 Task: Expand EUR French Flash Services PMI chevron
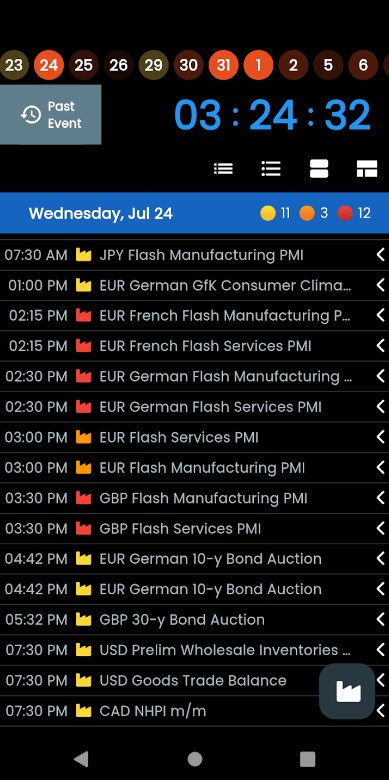click(x=381, y=346)
